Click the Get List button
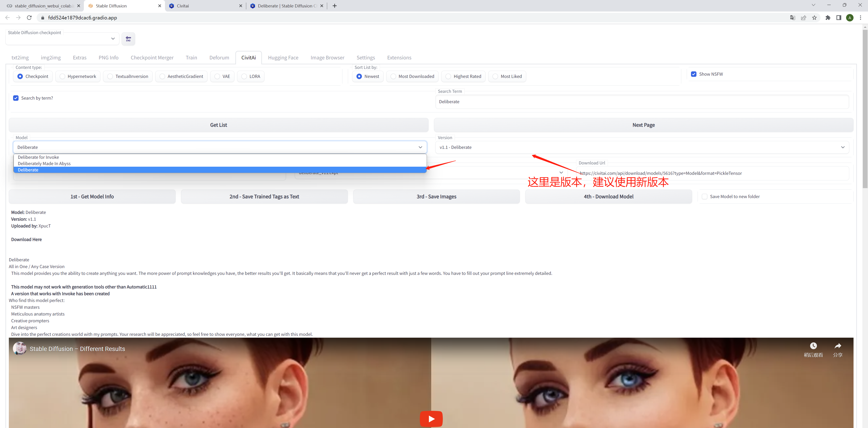The width and height of the screenshot is (868, 428). (x=219, y=125)
